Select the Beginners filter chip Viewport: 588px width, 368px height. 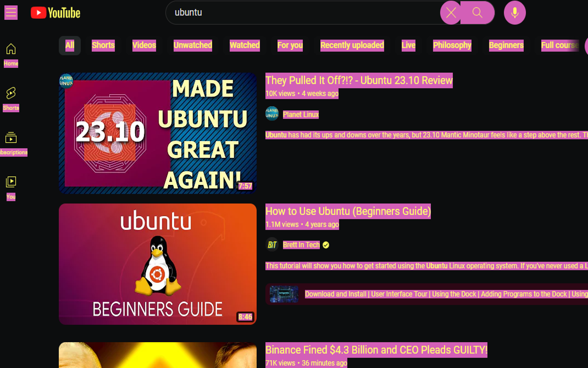506,46
